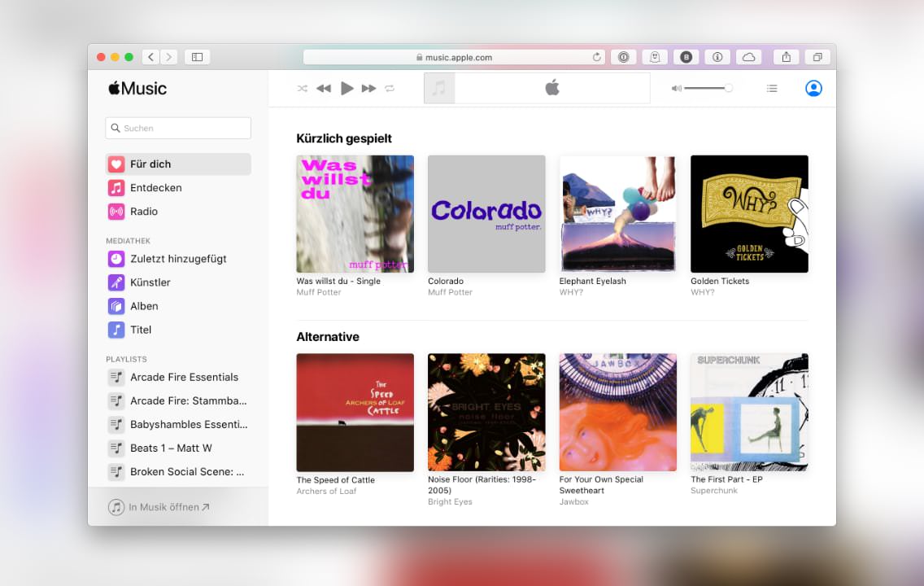Start playback with the play button
The image size is (924, 586).
tap(346, 89)
